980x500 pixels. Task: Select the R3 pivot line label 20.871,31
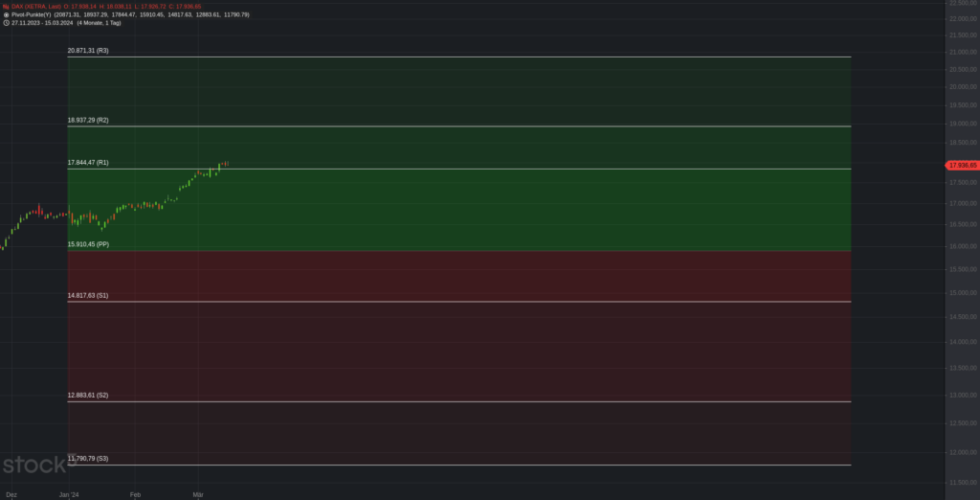coord(88,50)
